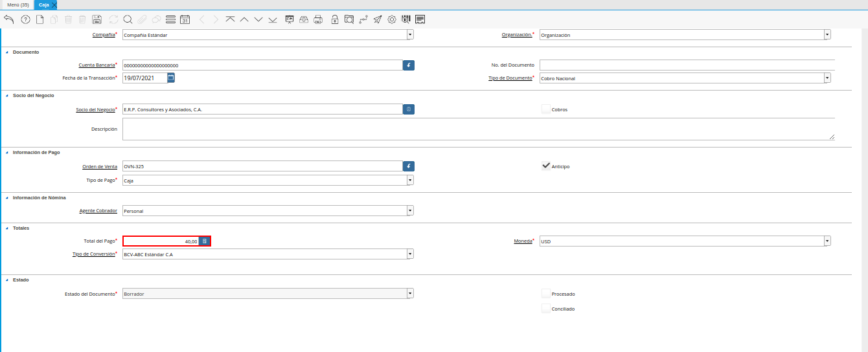
Task: Collapse the Socio del Negocio section
Action: click(7, 96)
